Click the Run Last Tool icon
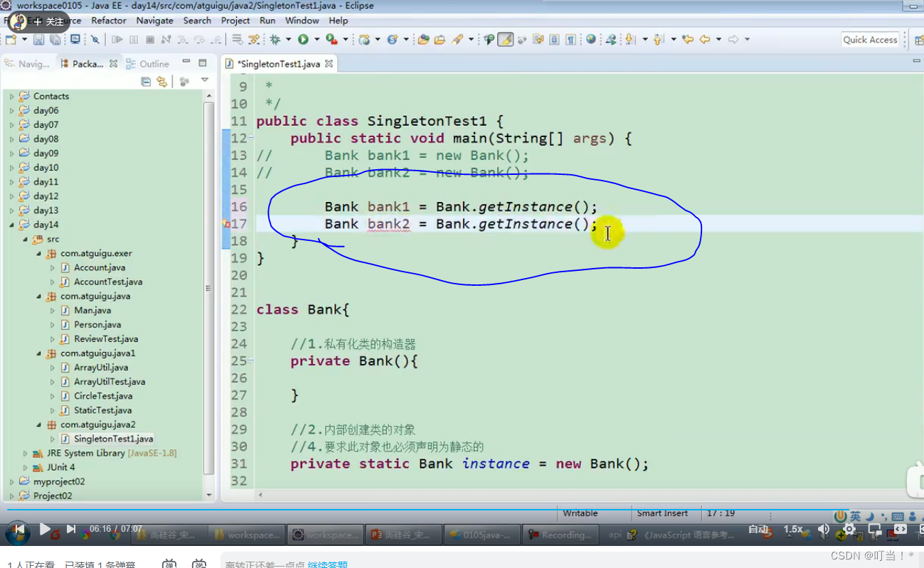The height and width of the screenshot is (568, 924). coord(331,40)
